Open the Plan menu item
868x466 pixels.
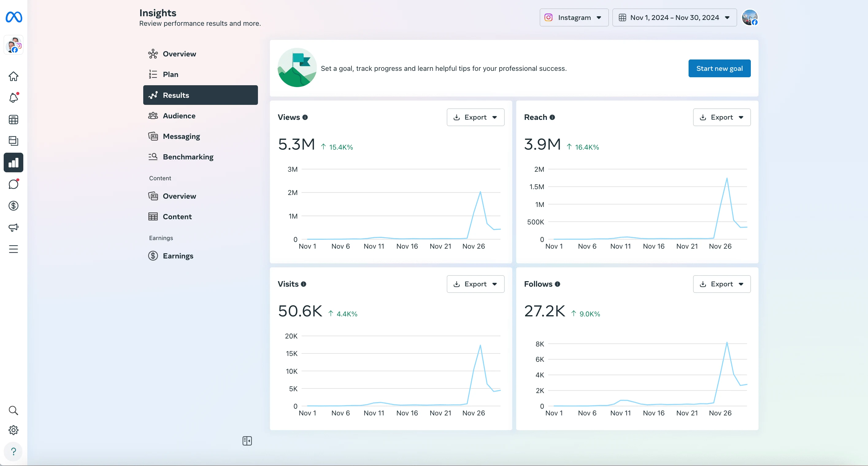coord(201,74)
